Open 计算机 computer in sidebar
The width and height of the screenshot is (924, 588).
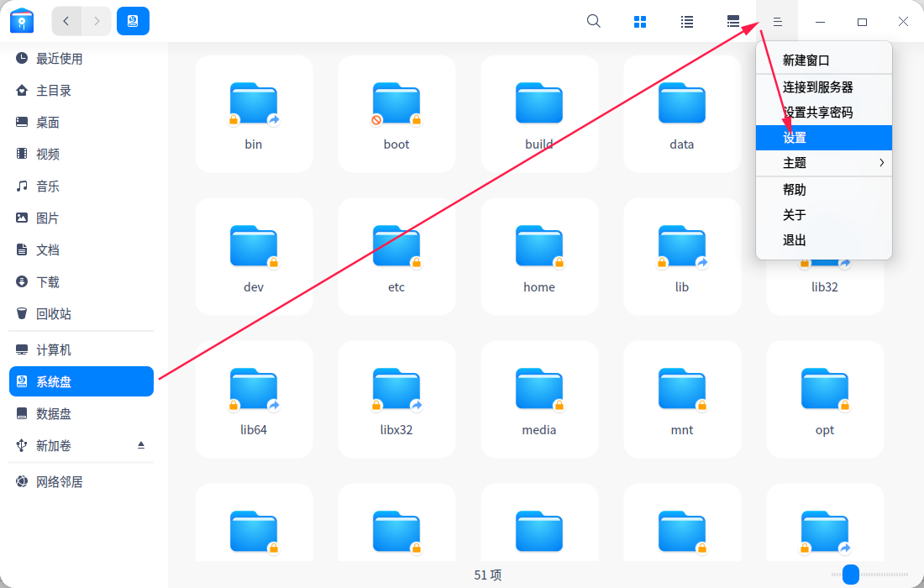[x=81, y=350]
